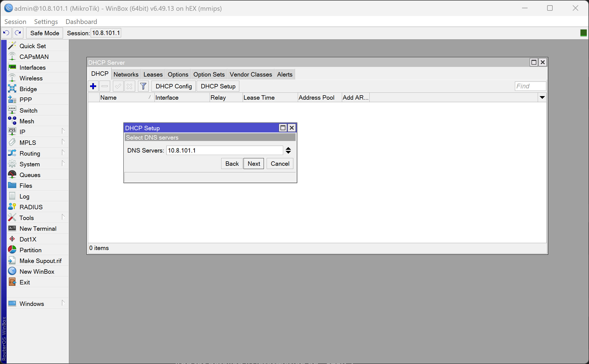Increment DNS Servers with the up arrow

(288, 148)
